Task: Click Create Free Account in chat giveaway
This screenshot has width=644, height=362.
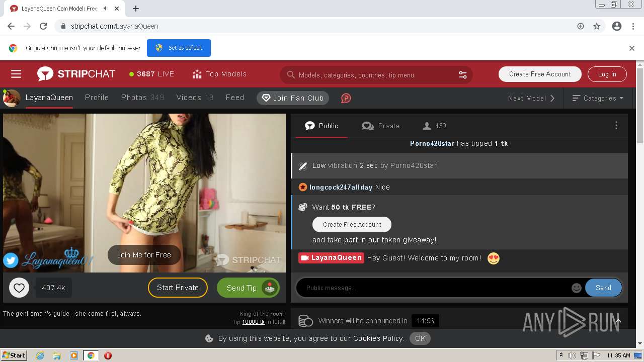Action: (x=352, y=224)
